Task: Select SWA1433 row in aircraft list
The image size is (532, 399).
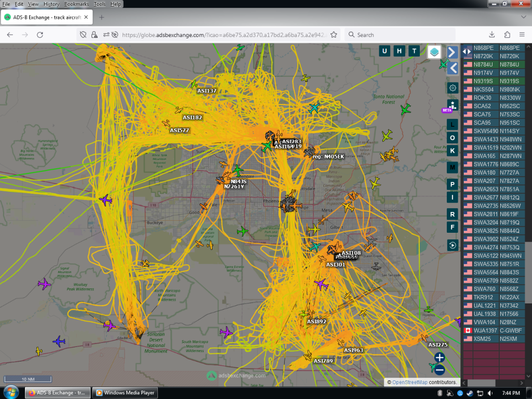Action: click(x=494, y=139)
